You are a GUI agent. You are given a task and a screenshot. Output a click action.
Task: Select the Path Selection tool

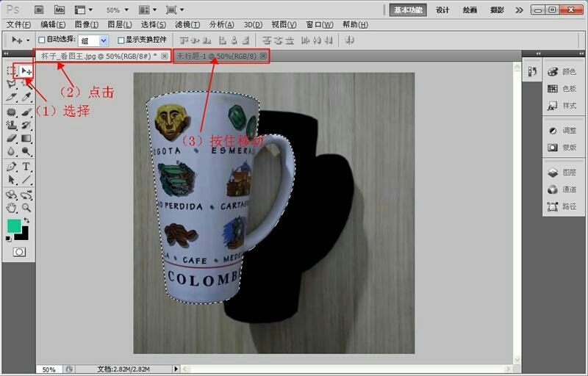[x=11, y=180]
